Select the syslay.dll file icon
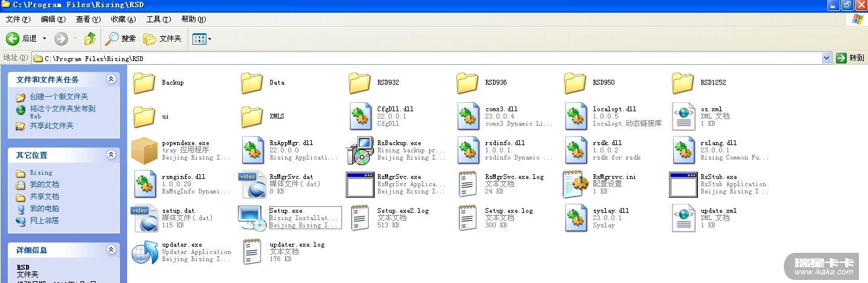Screen dimensions: 868x283 coord(576,218)
